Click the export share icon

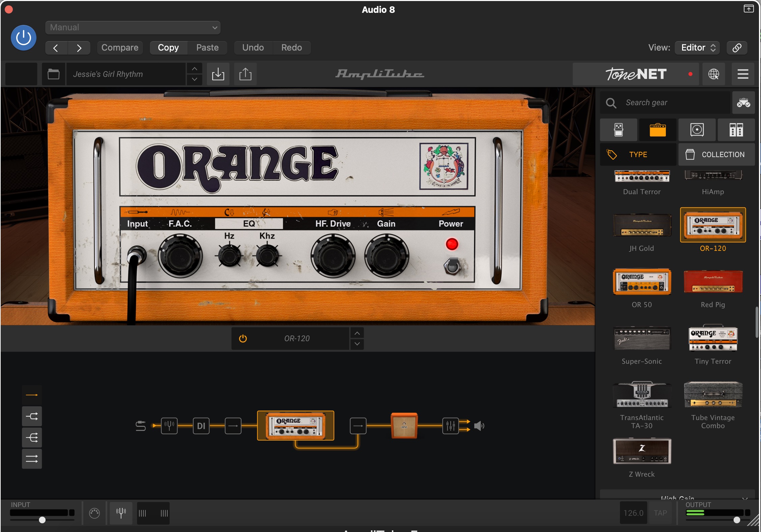pos(245,74)
